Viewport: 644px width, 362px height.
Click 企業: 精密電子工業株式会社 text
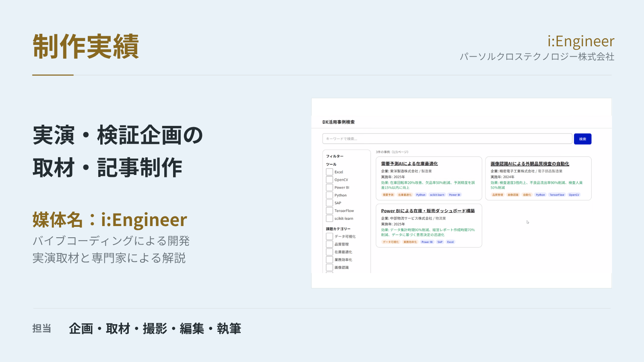click(513, 171)
